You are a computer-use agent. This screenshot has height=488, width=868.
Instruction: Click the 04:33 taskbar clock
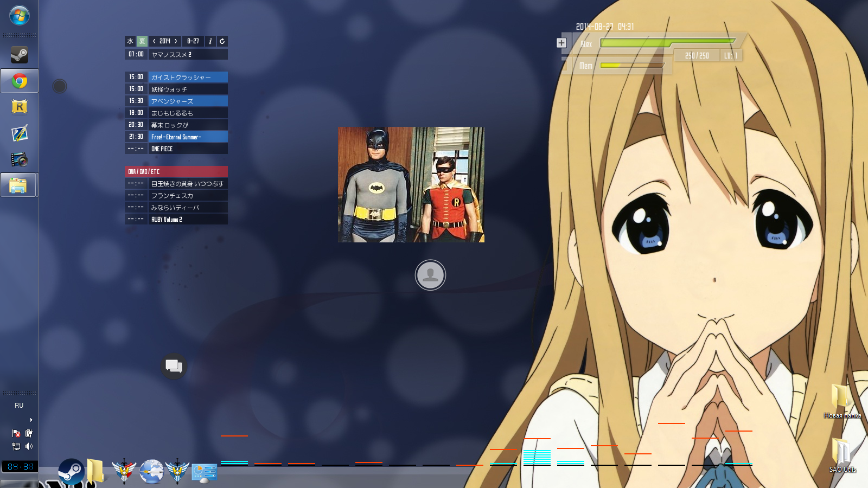[x=21, y=466]
